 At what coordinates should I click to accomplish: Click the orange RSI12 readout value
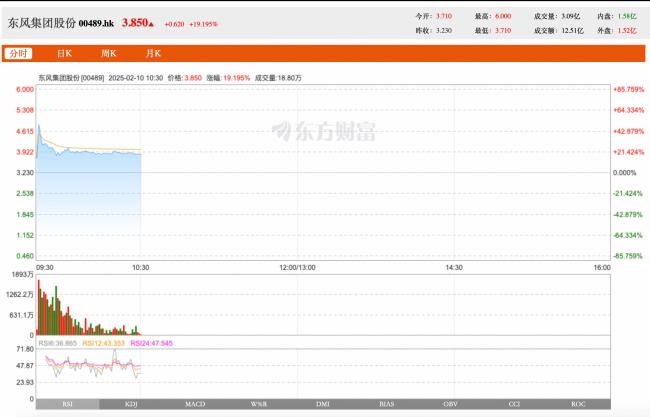103,343
